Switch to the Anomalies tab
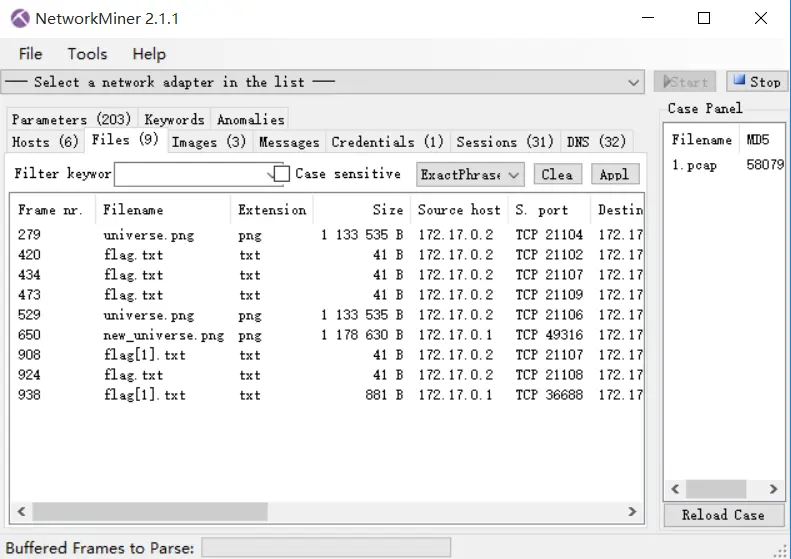Screen dimensions: 791x559 [x=251, y=120]
